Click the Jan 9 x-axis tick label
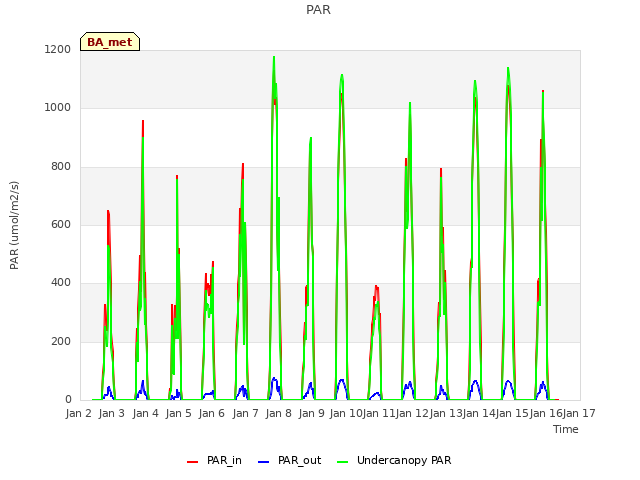Screen dimensions: 640x480 click(312, 413)
